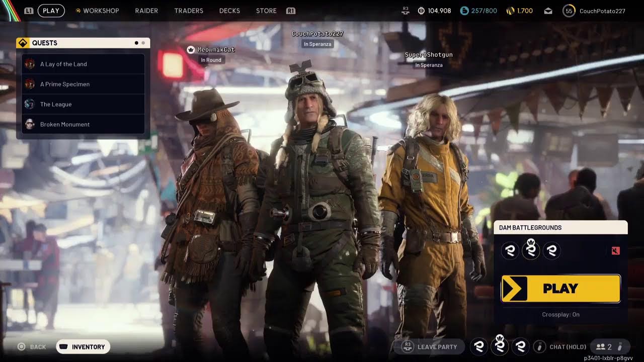Click the CHAT (HOLD) label
Screen dimensions: 644x362
pyautogui.click(x=568, y=347)
